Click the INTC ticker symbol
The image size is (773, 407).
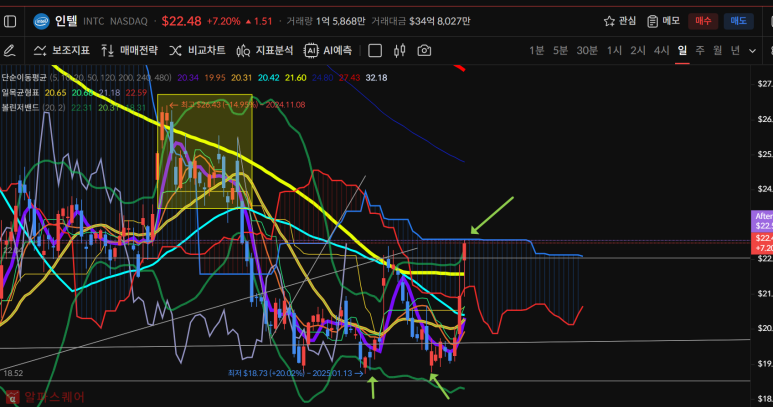[x=94, y=21]
